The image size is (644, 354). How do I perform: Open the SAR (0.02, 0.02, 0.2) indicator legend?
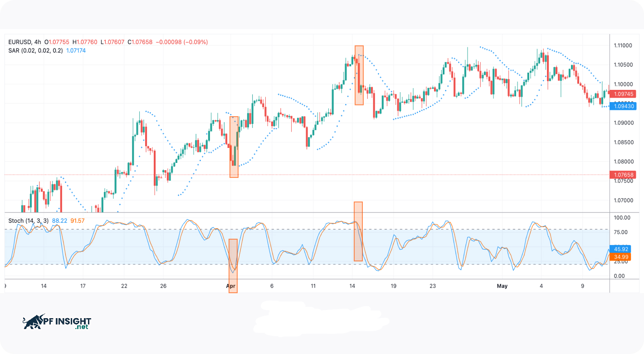[x=36, y=51]
